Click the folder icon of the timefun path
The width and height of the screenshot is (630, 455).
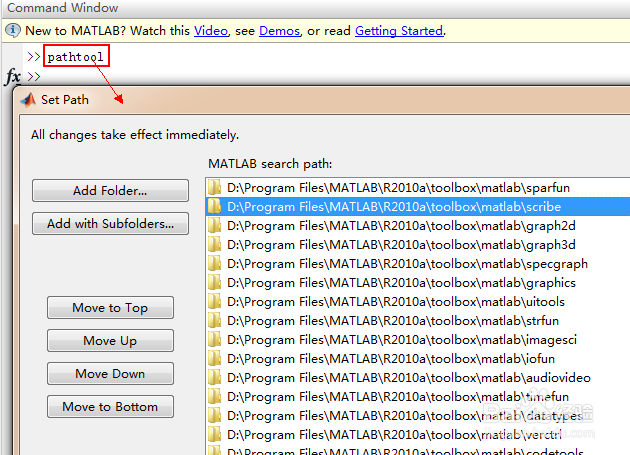click(215, 397)
